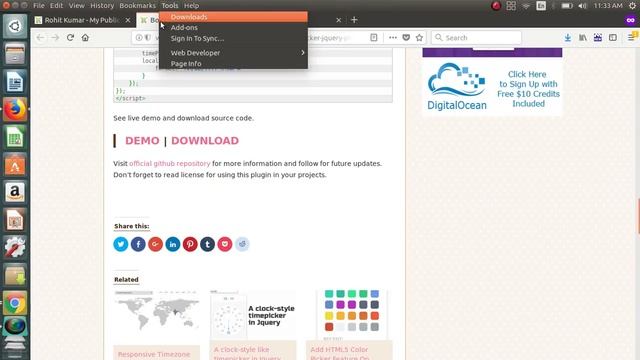
Task: Show download progress arrow in toolbar
Action: tap(567, 38)
